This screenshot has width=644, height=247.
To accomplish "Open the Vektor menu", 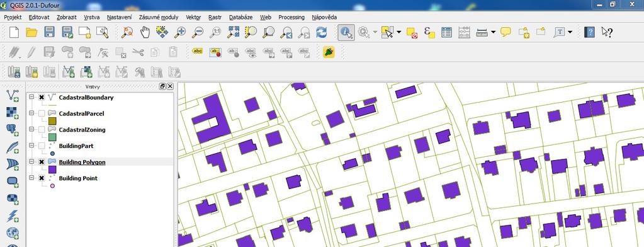I will coord(193,17).
